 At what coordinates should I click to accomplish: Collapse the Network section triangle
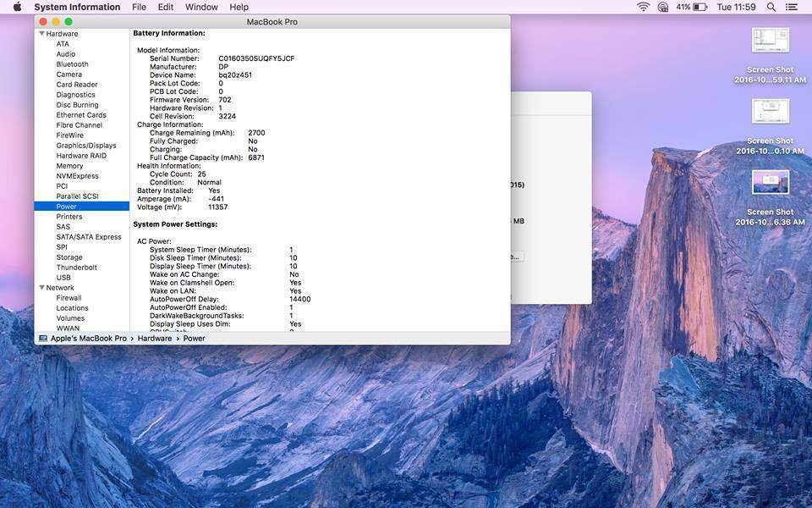click(x=41, y=288)
